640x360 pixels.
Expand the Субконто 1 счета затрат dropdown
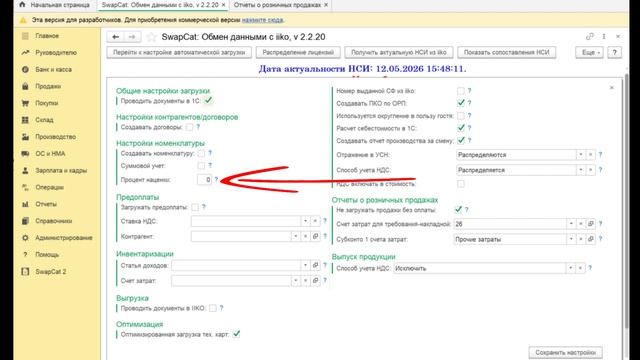(571, 239)
